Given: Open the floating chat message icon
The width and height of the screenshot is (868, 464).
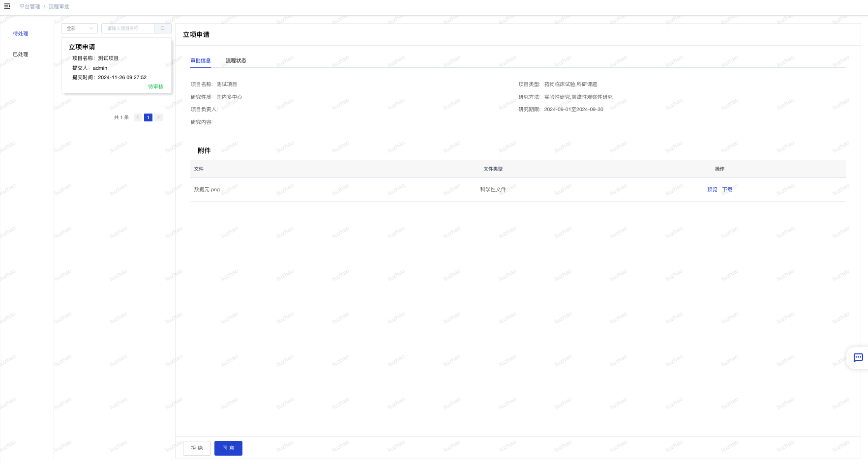Looking at the screenshot, I should point(858,358).
